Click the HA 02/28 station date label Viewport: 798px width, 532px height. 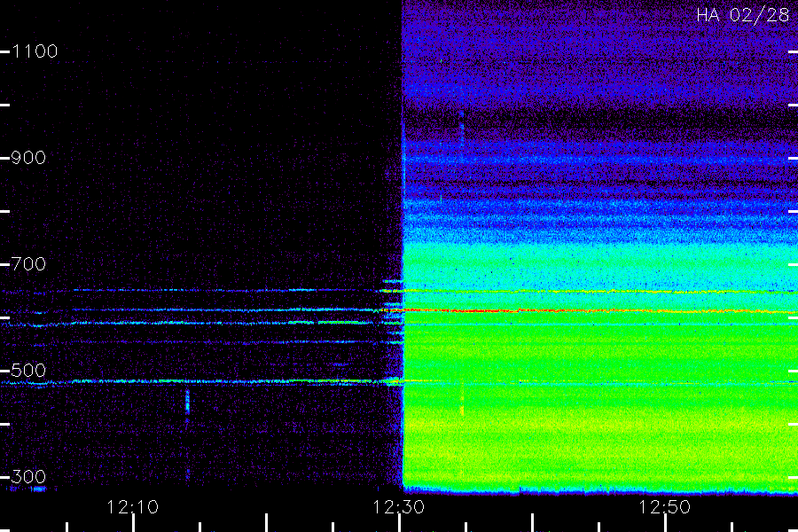point(742,15)
